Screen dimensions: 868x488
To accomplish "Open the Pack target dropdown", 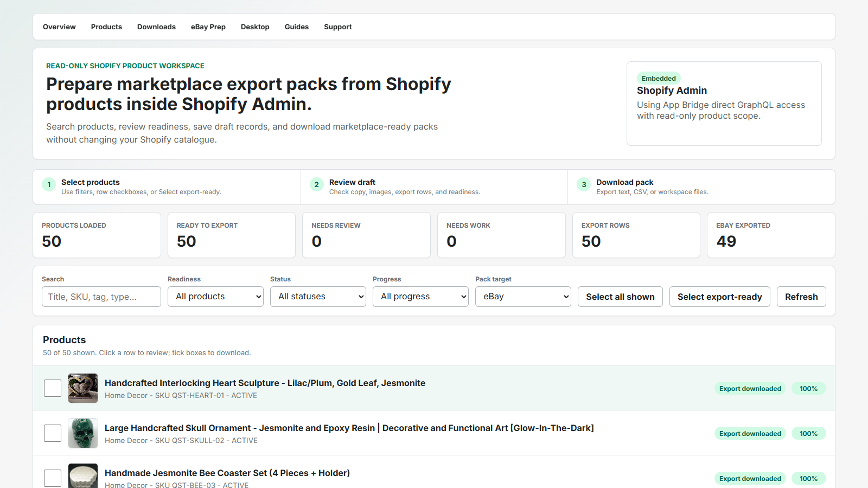I will pyautogui.click(x=523, y=297).
